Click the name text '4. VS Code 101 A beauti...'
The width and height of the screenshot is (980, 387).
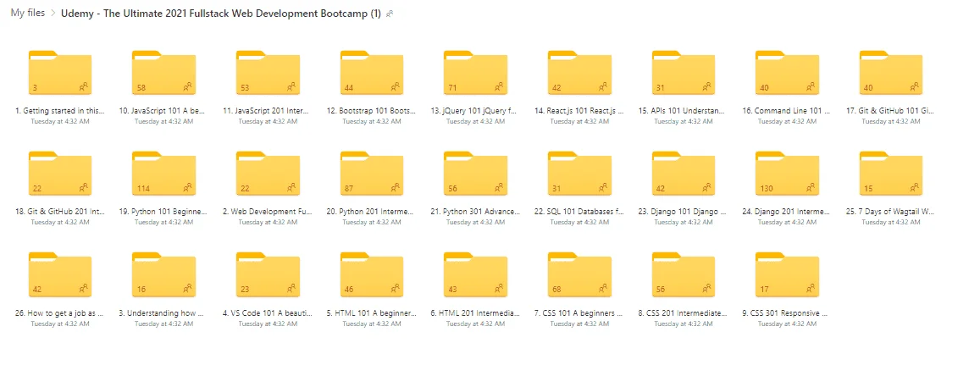pyautogui.click(x=268, y=313)
